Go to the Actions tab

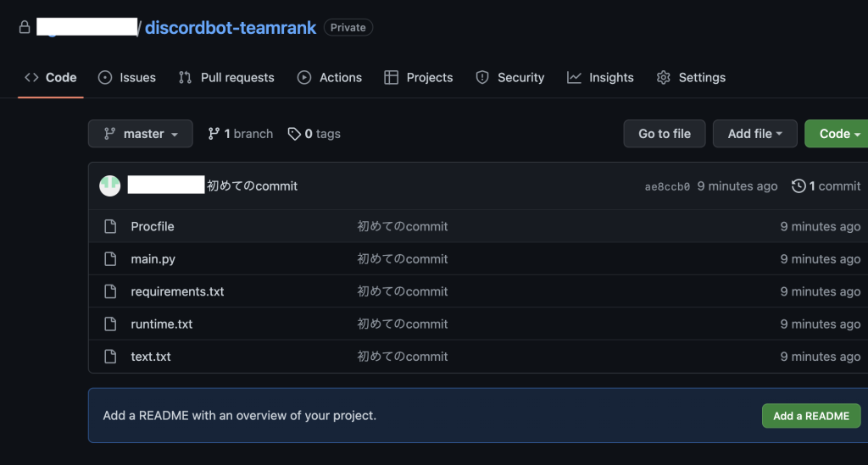330,77
